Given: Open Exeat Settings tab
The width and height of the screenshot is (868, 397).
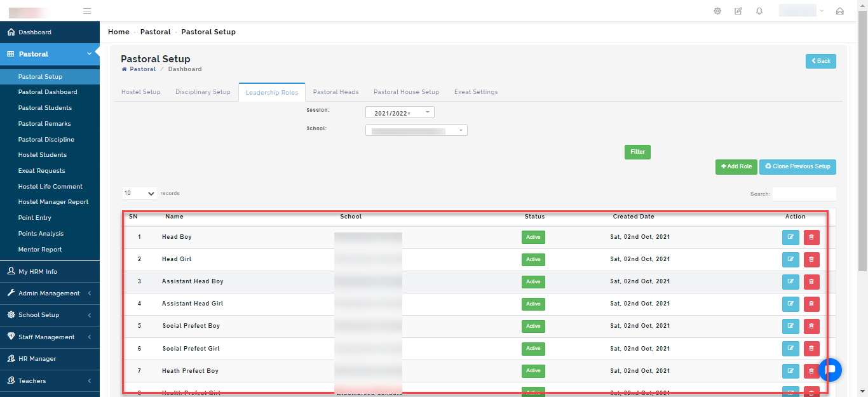Looking at the screenshot, I should (x=476, y=92).
